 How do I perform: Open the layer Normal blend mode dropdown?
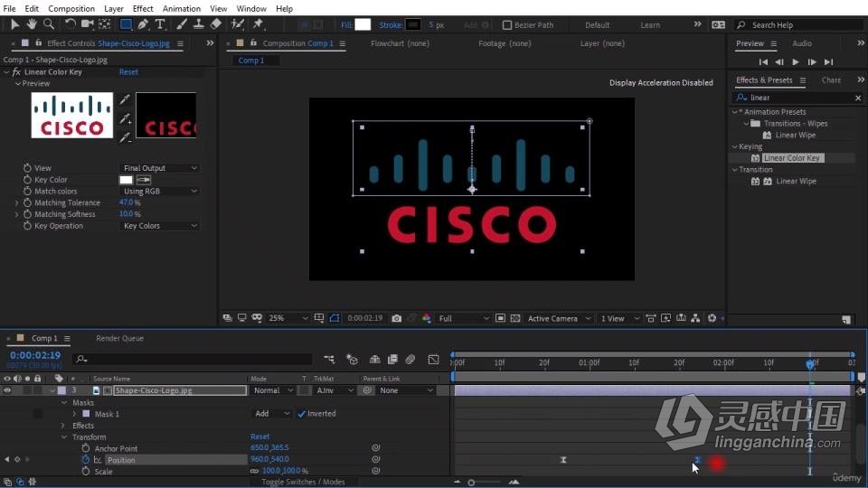tap(273, 390)
